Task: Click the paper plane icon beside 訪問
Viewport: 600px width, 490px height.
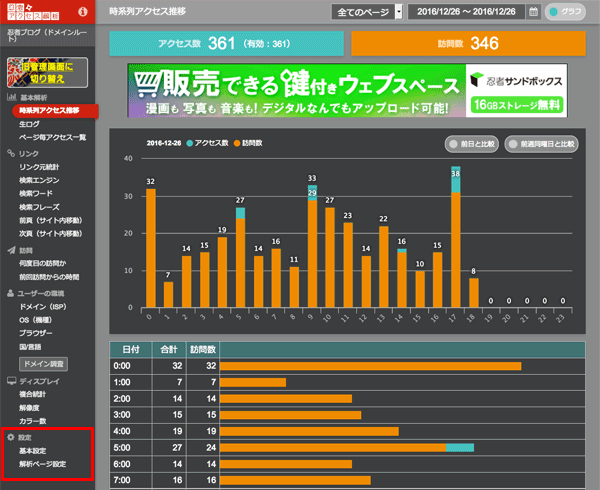Action: click(x=11, y=250)
